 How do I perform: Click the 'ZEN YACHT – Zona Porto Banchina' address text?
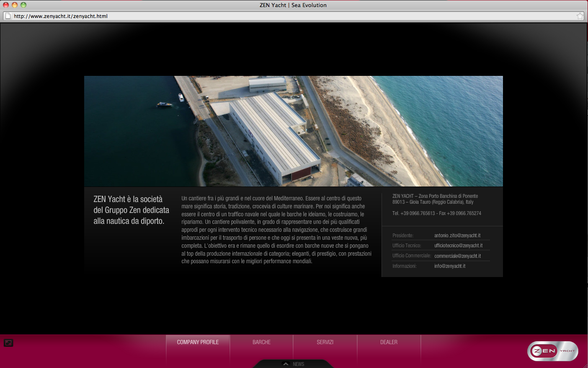435,196
